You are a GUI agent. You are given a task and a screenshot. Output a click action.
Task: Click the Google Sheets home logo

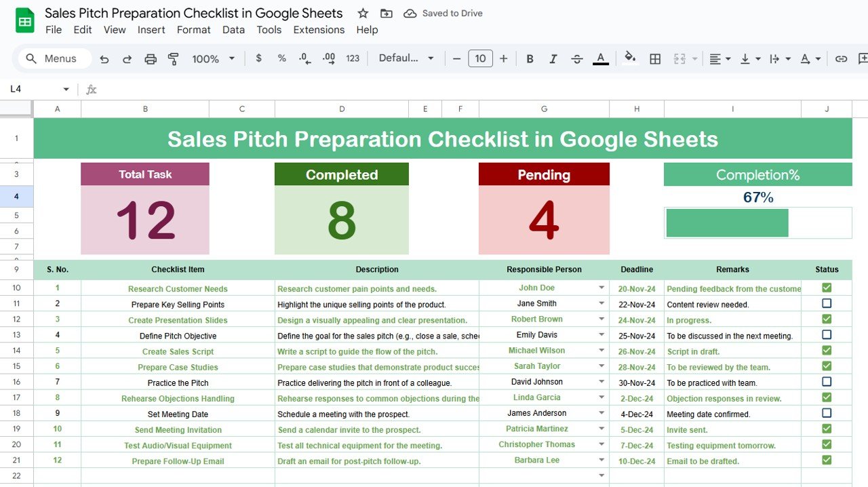tap(25, 21)
